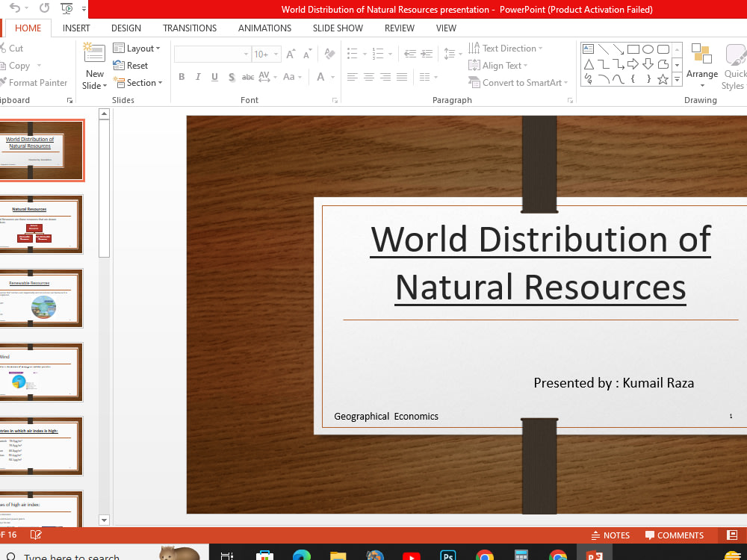
Task: Apply numbered list
Action: point(378,53)
